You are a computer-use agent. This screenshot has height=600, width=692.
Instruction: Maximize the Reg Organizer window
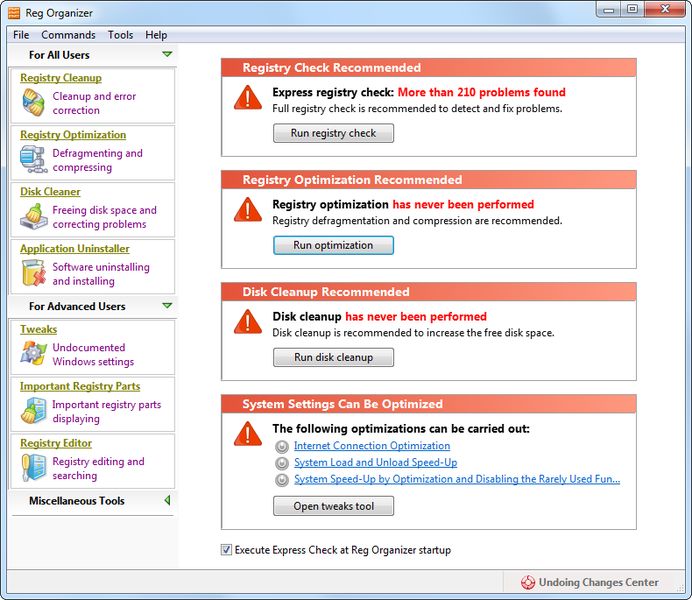coord(632,10)
